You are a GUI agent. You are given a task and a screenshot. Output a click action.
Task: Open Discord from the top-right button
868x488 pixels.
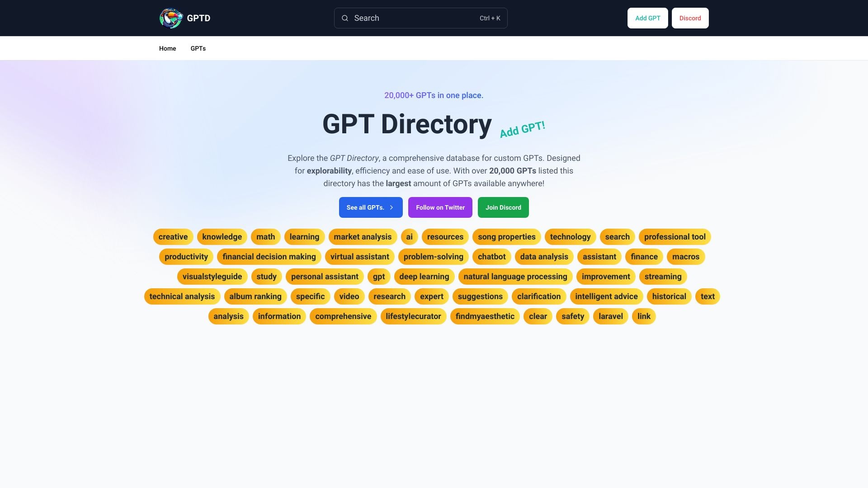690,18
